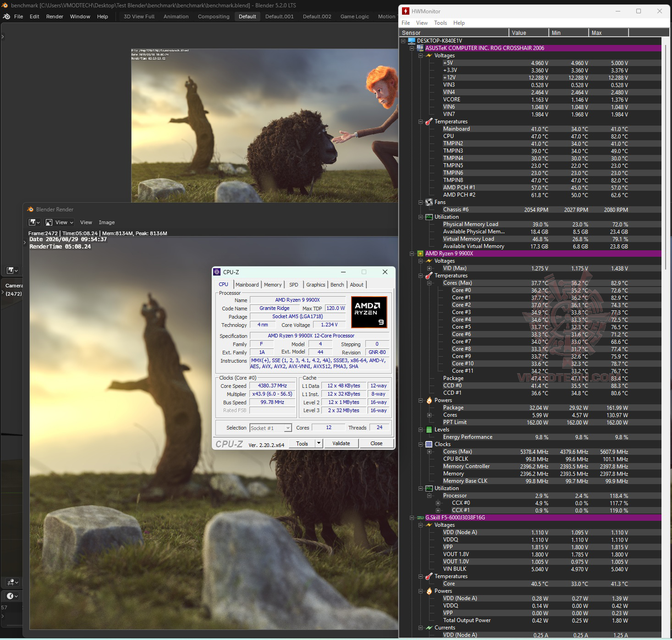672x640 pixels.
Task: Click the G.Skill Currents icon
Action: point(429,628)
